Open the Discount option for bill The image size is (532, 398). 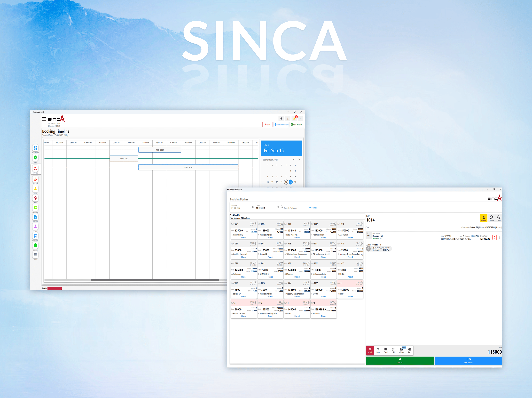tap(491, 218)
